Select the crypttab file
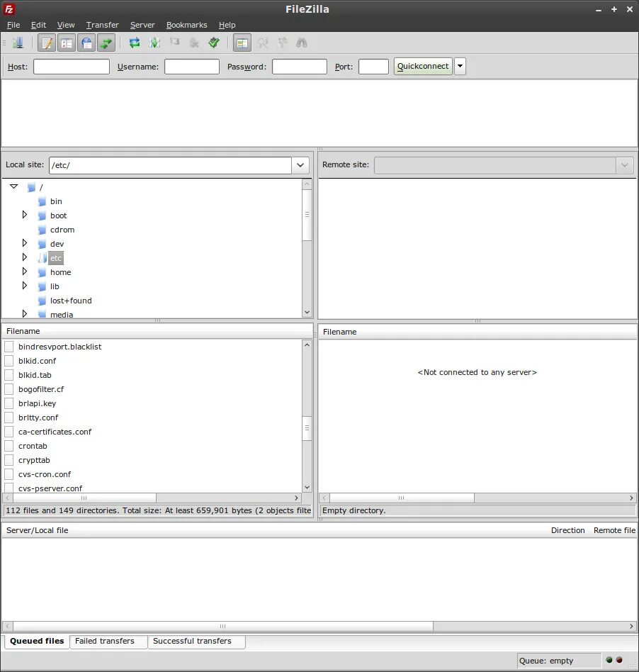639x672 pixels. click(34, 460)
